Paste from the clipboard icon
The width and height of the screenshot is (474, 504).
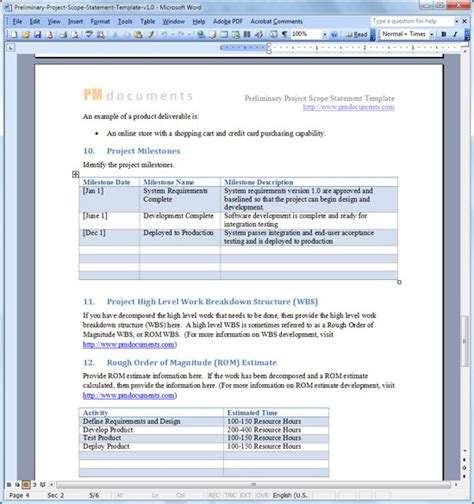[x=138, y=34]
